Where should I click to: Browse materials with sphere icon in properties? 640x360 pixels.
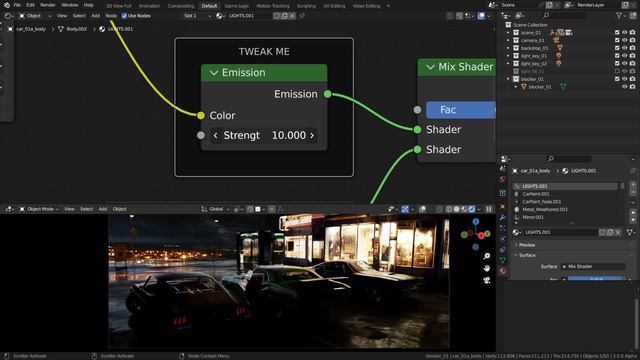(x=517, y=232)
